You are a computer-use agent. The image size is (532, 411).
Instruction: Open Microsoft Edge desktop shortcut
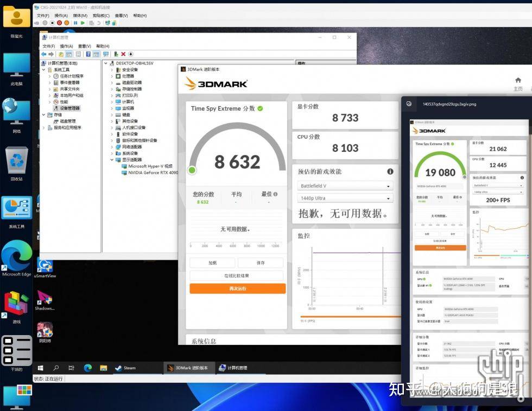pos(17,259)
